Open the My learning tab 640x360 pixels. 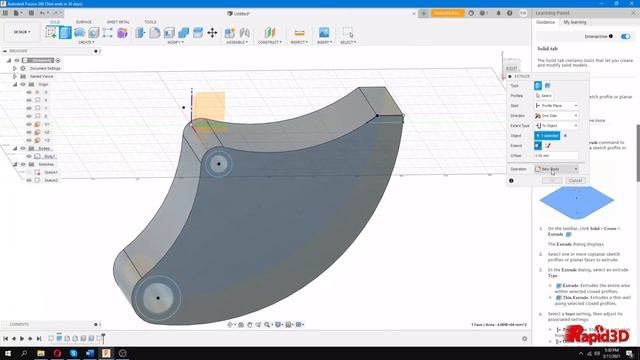click(x=575, y=22)
